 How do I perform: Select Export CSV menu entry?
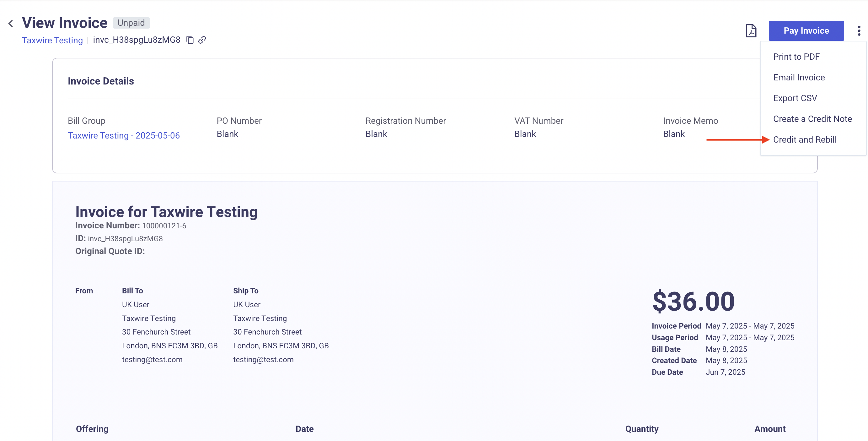(x=795, y=98)
